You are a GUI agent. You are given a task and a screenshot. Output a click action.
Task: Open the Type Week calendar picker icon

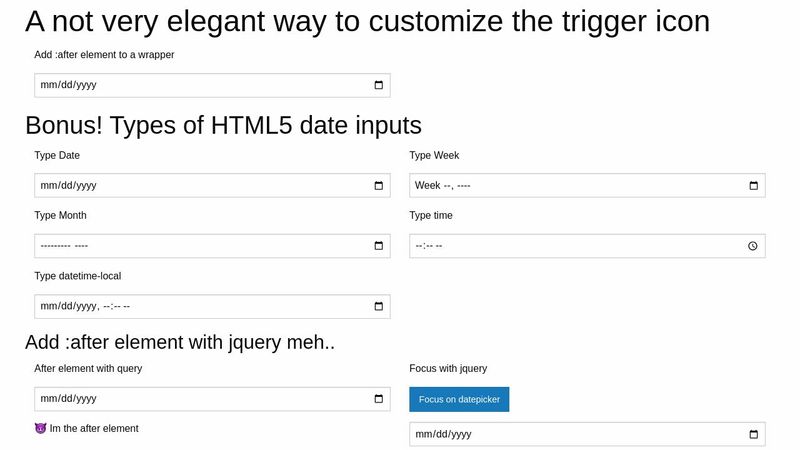754,186
